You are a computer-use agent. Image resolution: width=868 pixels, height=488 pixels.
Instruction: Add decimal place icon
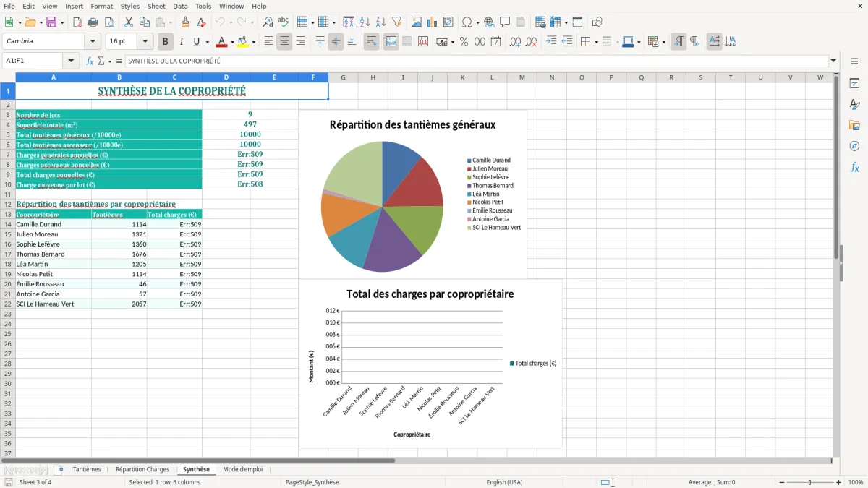point(516,42)
